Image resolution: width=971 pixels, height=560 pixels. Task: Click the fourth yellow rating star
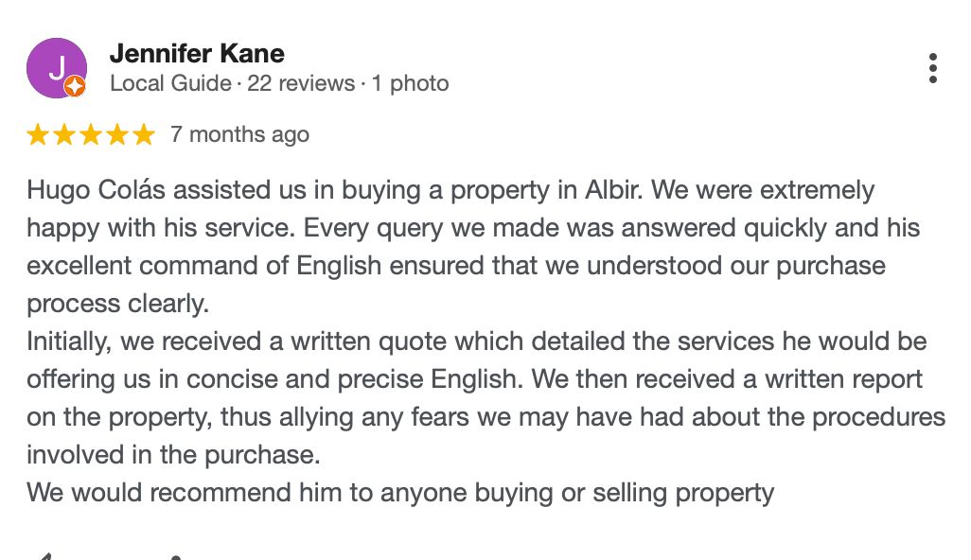(117, 134)
